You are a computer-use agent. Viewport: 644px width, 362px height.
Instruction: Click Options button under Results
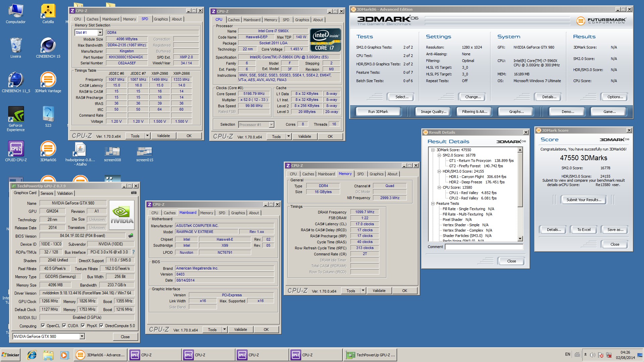coord(615,97)
